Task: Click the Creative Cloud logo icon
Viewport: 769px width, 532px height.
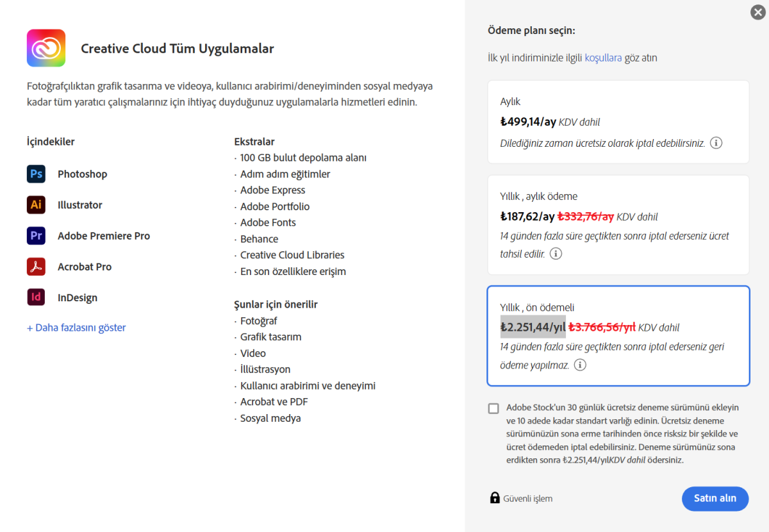Action: (x=46, y=48)
